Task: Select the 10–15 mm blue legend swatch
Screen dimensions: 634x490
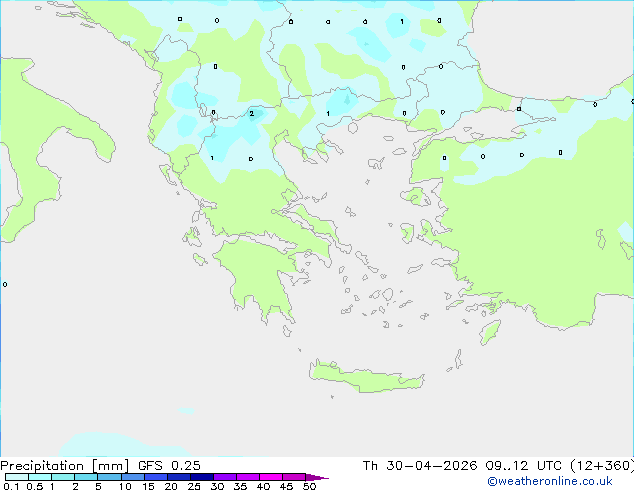Action: (x=133, y=477)
